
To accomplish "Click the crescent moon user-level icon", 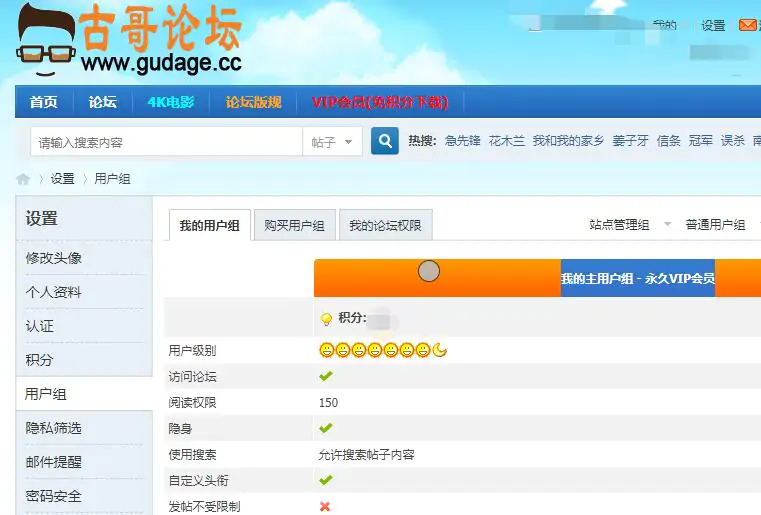I will (439, 350).
